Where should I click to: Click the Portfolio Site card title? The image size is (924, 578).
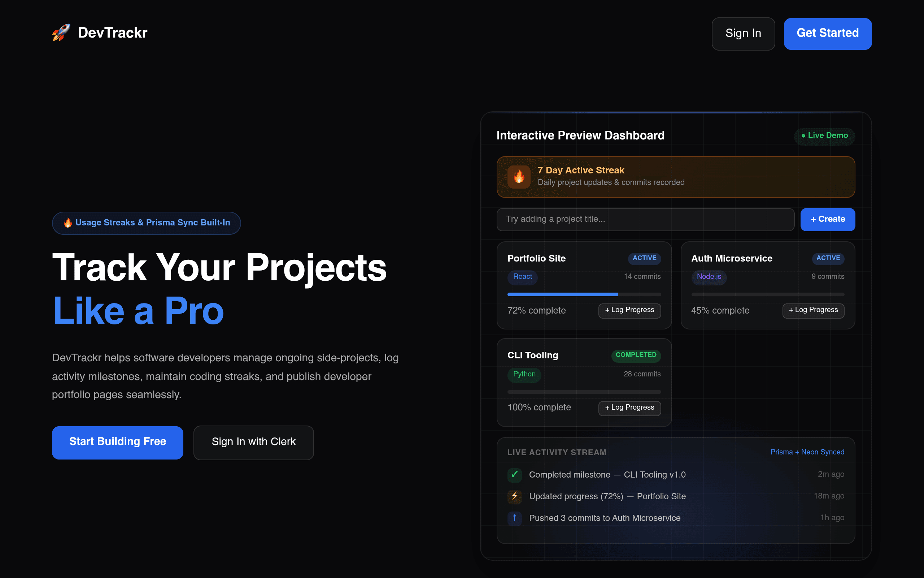pos(536,259)
